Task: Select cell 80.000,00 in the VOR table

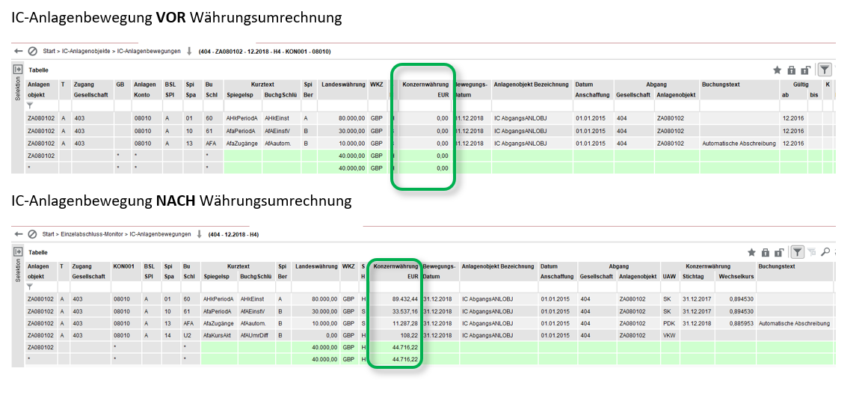Action: coord(343,117)
